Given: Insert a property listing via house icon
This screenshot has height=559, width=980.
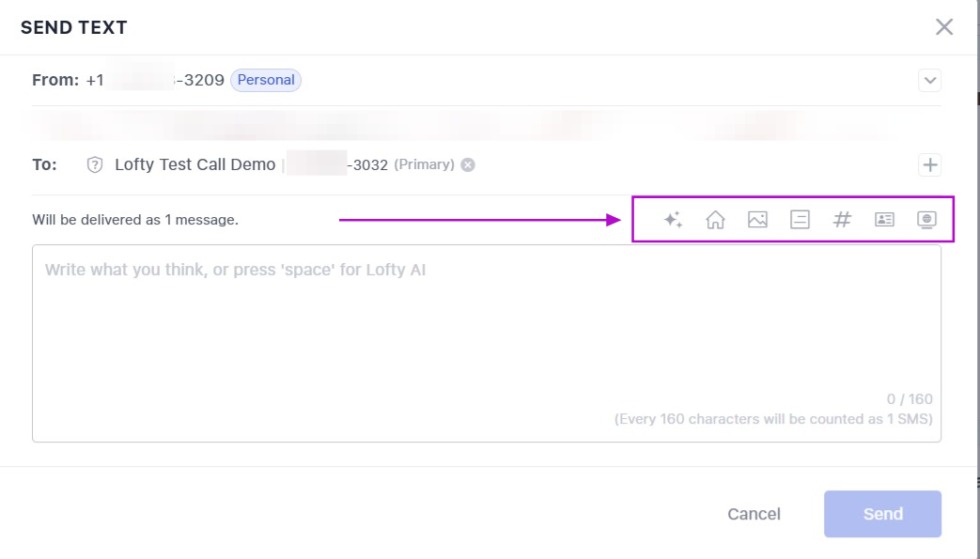Looking at the screenshot, I should pos(715,220).
